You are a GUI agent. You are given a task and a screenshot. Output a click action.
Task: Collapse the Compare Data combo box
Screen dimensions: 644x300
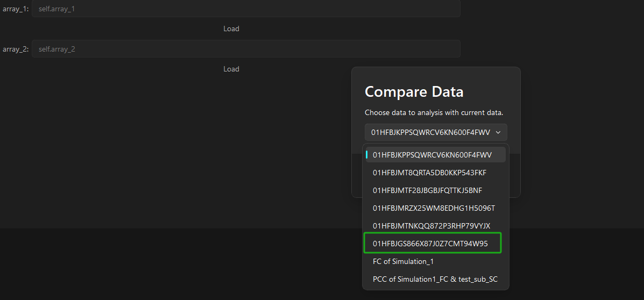pos(436,132)
